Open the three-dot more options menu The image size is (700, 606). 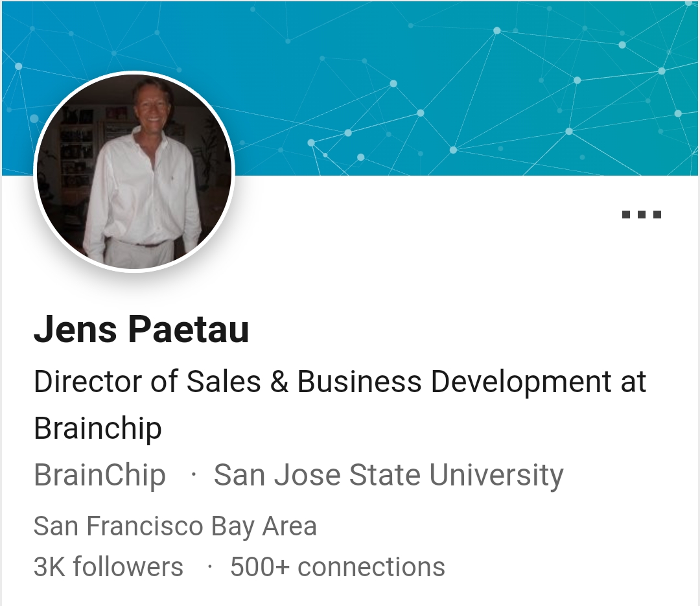(641, 215)
